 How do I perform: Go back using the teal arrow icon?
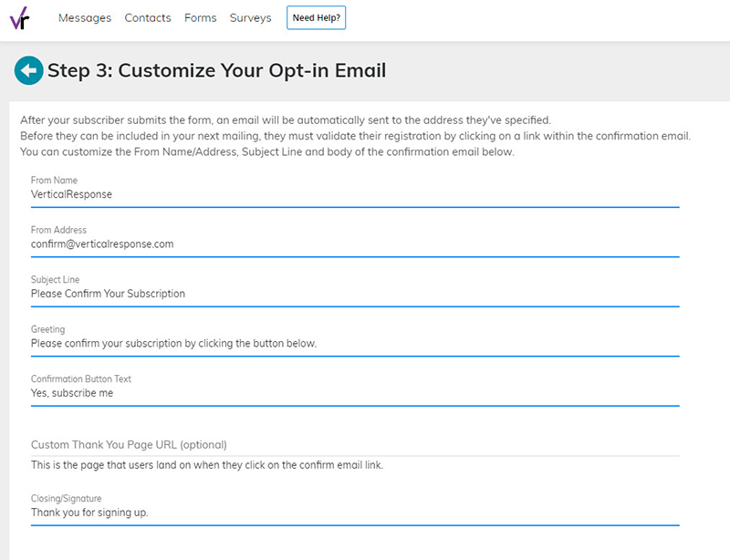point(29,71)
